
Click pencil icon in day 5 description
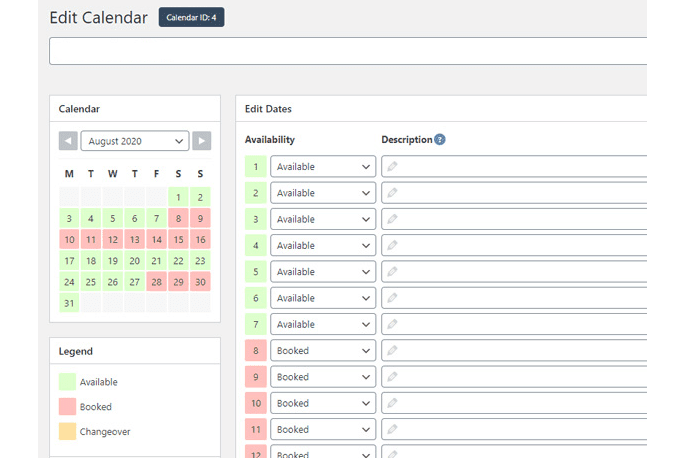[x=392, y=272]
